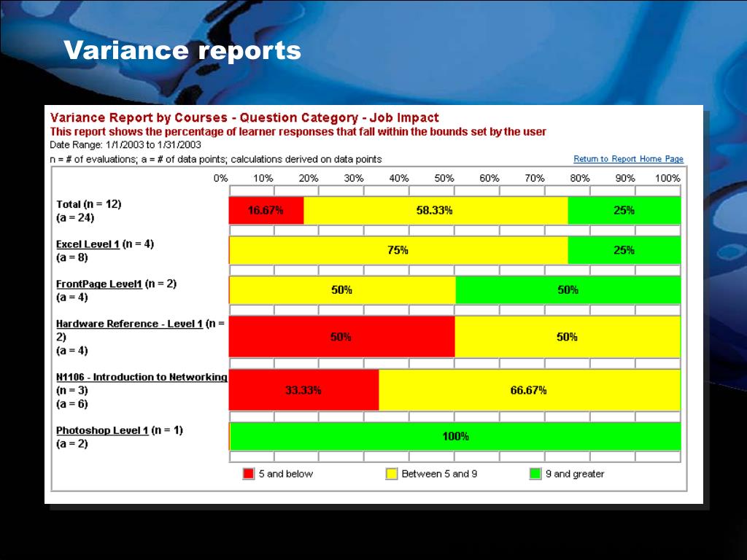
Task: Open N1106 - Introduction to Networking link
Action: 142,377
